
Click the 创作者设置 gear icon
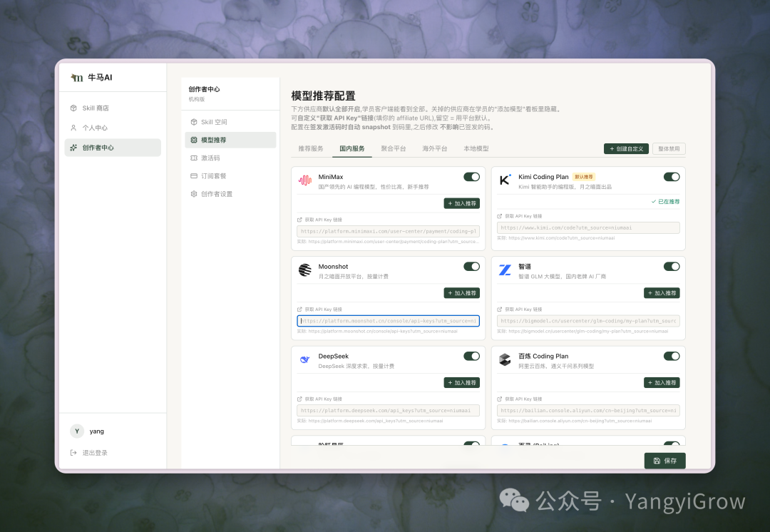[x=194, y=194]
